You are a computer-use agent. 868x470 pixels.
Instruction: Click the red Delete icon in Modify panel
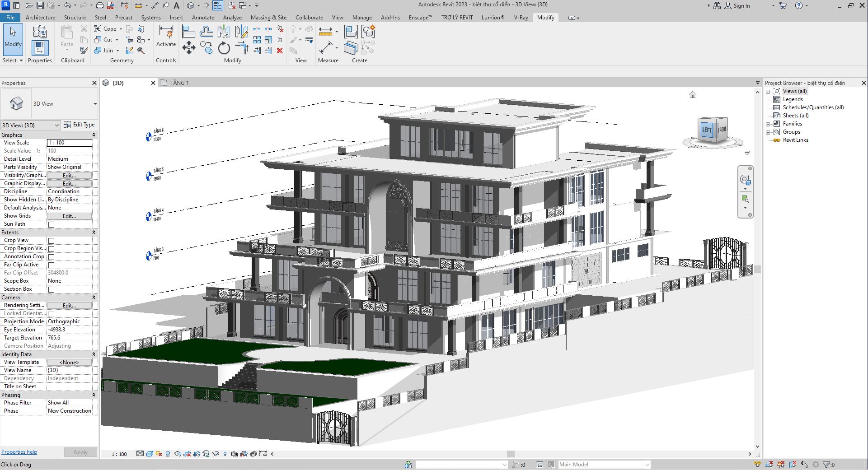[280, 51]
